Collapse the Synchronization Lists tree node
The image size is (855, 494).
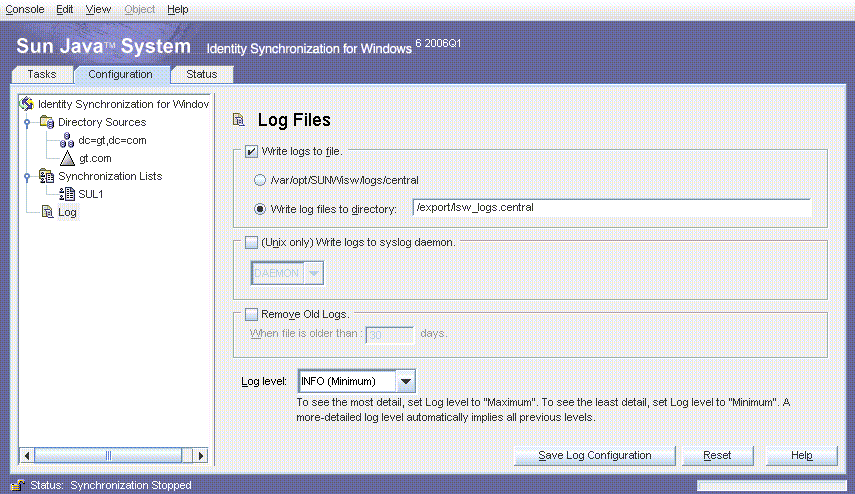coord(27,177)
